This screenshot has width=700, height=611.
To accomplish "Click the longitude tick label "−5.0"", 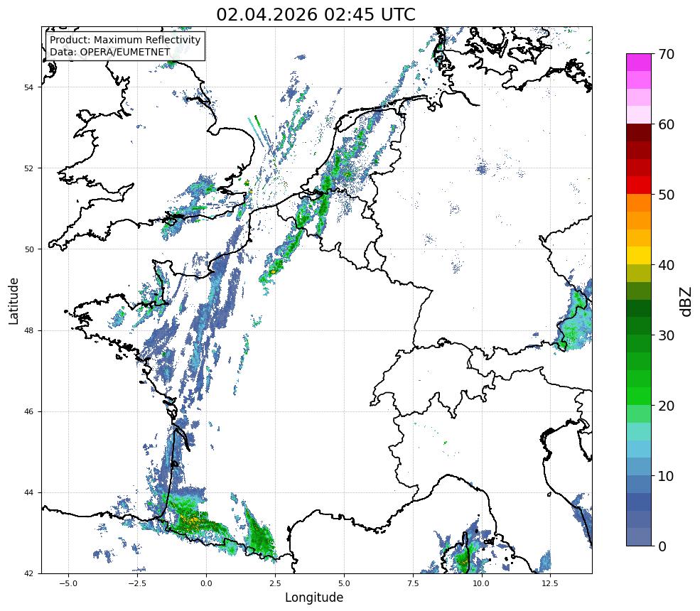I will point(68,583).
